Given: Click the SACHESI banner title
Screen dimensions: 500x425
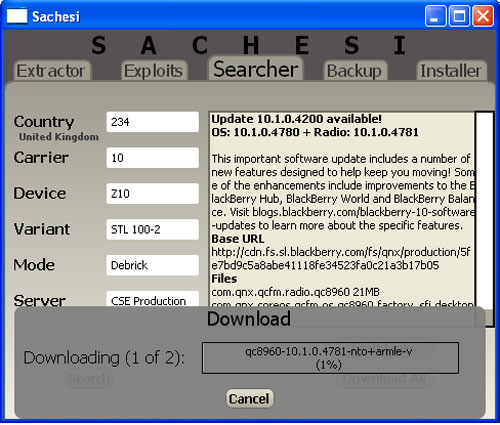Looking at the screenshot, I should click(249, 45).
